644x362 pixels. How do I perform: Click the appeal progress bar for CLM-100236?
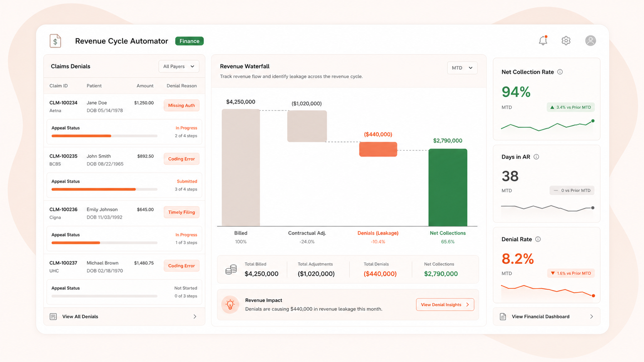coord(104,243)
